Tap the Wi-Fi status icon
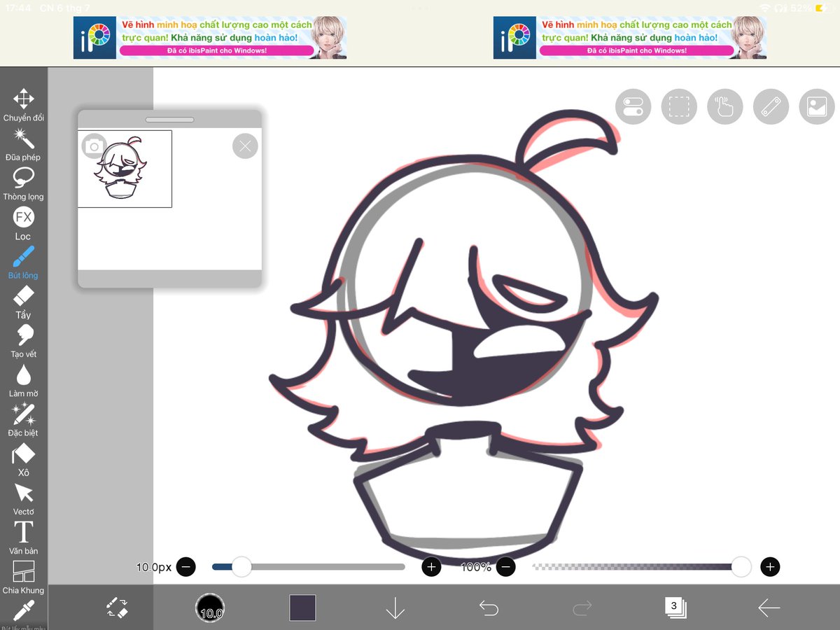840x630 pixels. coord(764,8)
